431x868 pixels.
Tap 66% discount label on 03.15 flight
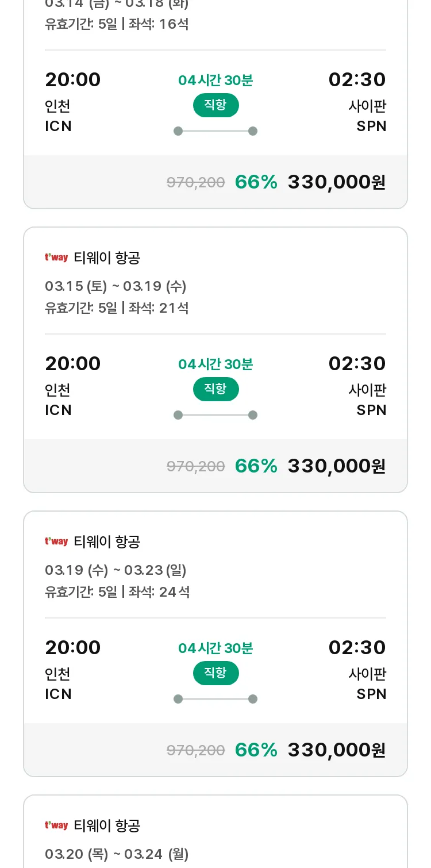pos(256,466)
